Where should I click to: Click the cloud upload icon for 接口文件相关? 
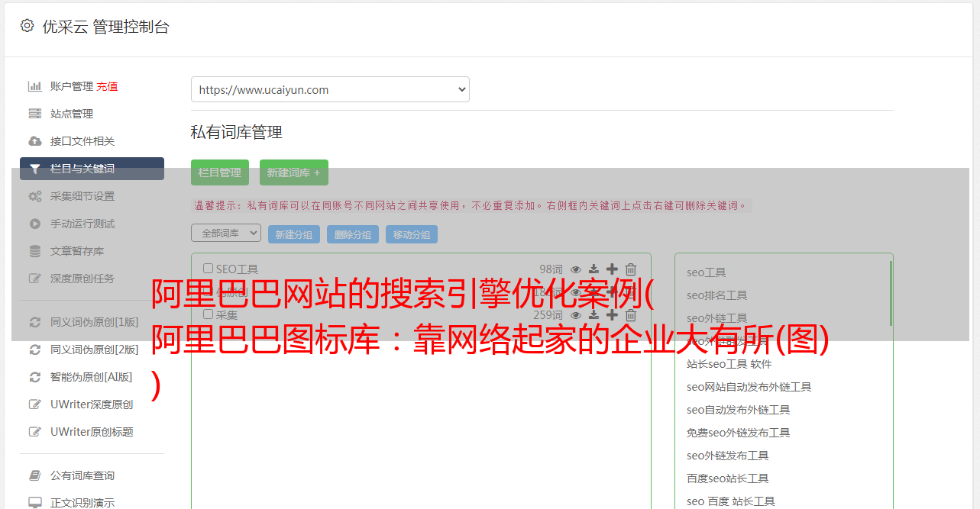[35, 141]
